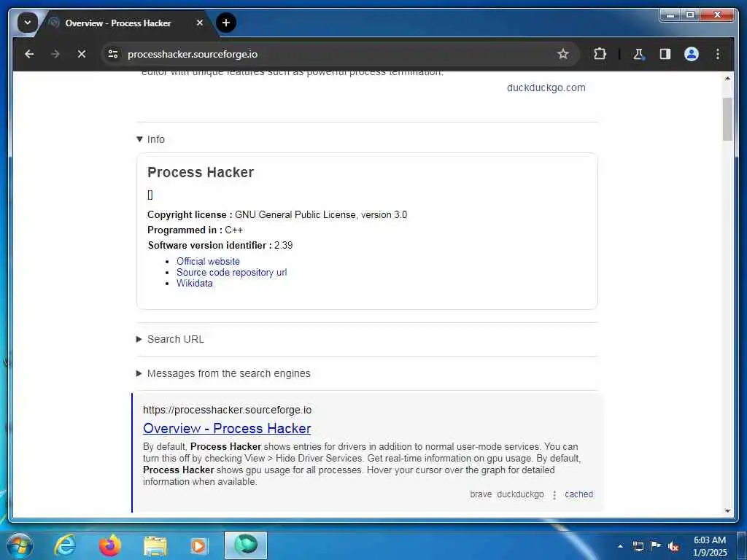Screen dimensions: 747x560
Task: Open a new tab with plus button
Action: click(x=226, y=23)
